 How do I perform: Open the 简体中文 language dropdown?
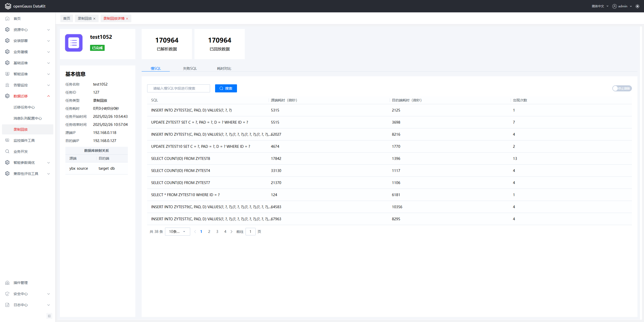600,6
